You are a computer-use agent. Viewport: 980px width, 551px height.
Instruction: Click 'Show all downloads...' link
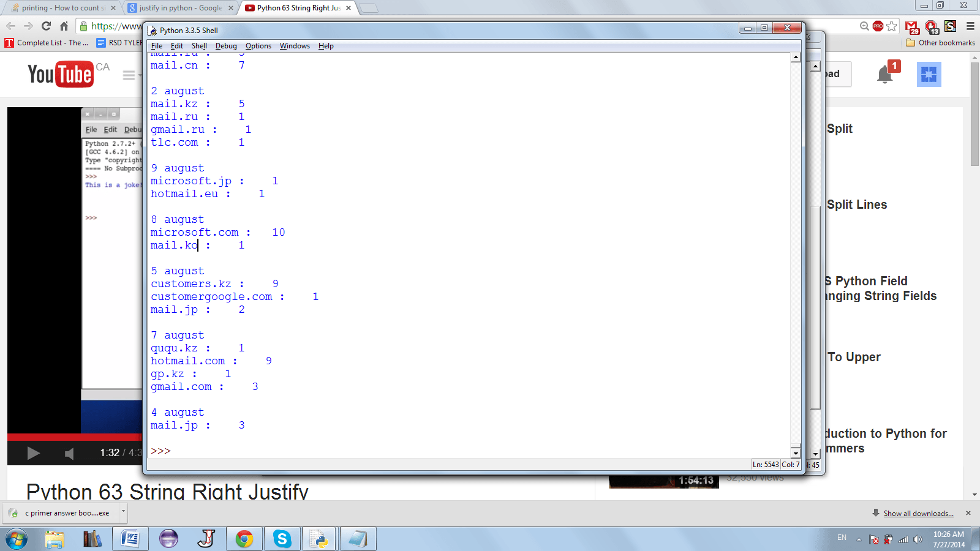pos(918,514)
